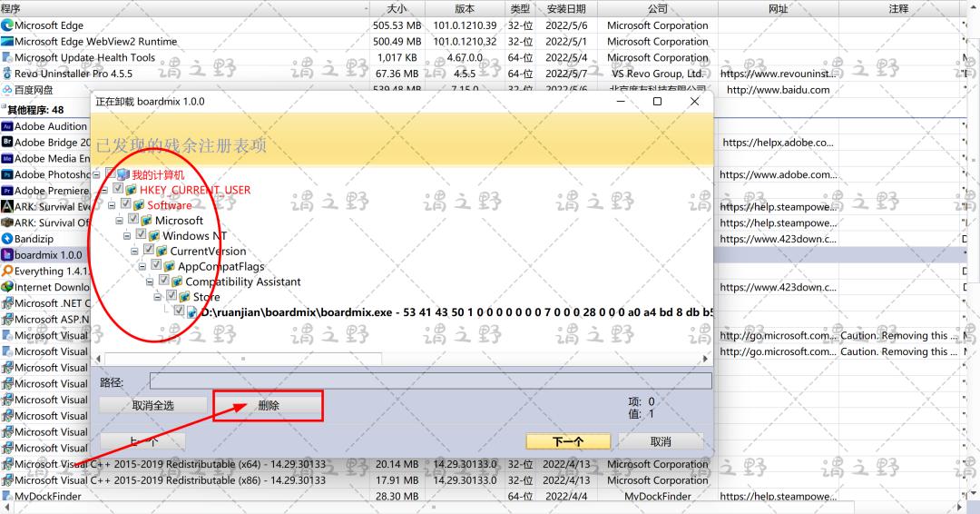Click the AppCompatFlags registry key icon
980x514 pixels.
pos(170,266)
